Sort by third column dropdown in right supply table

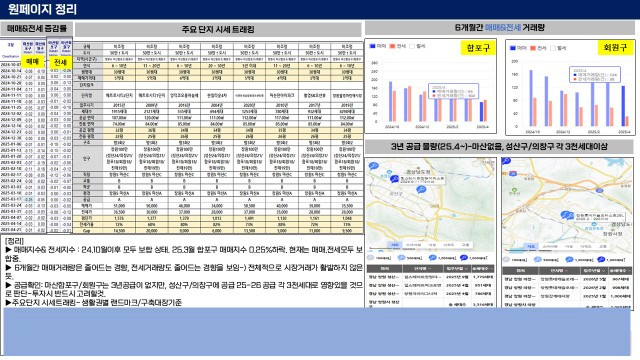(x=603, y=271)
